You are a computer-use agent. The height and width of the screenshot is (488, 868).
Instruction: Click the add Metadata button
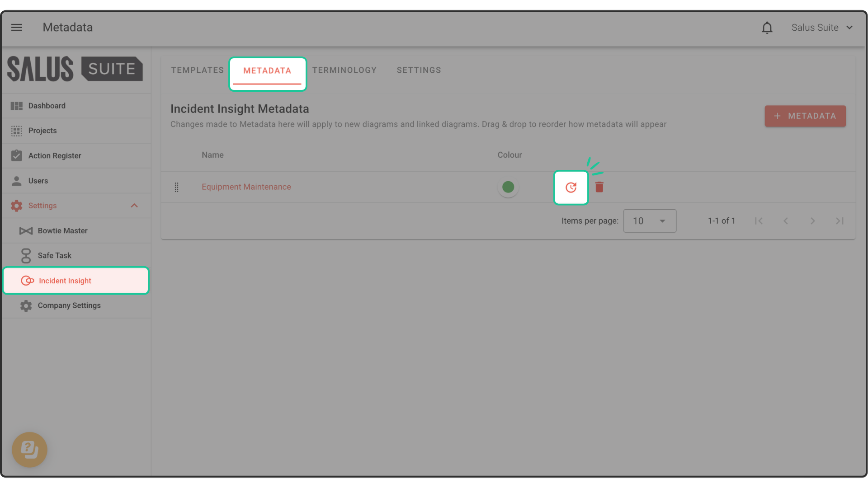pos(805,116)
